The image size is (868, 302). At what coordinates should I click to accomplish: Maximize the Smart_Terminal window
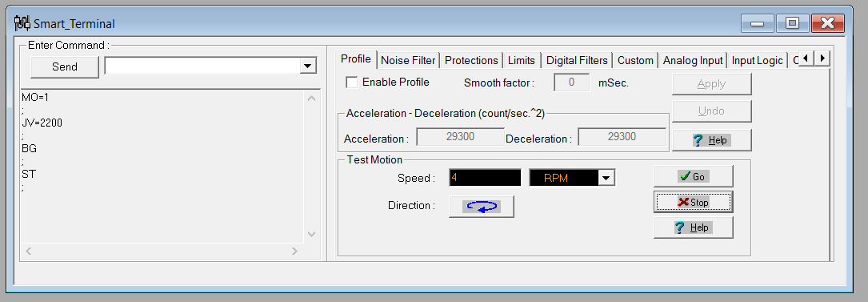pos(792,23)
